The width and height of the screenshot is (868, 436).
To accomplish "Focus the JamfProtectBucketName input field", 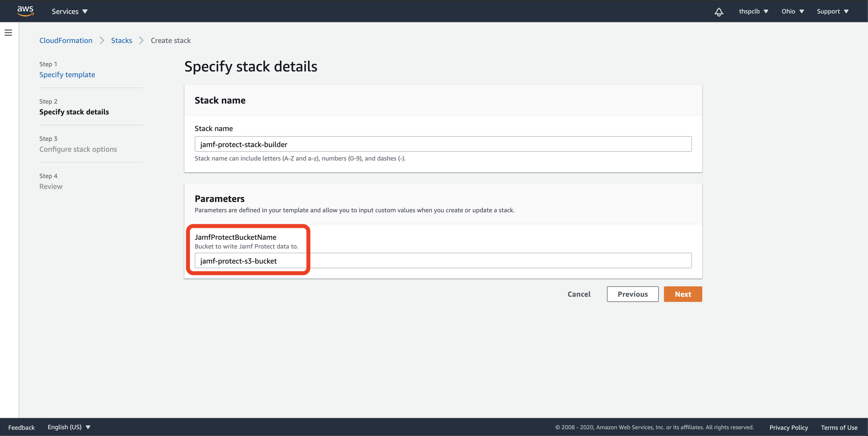I will pyautogui.click(x=443, y=261).
